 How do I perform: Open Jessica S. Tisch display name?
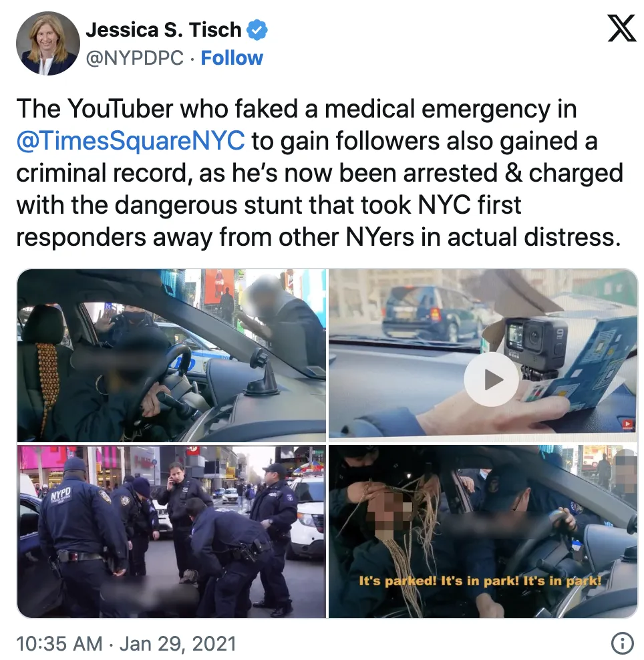click(x=164, y=30)
